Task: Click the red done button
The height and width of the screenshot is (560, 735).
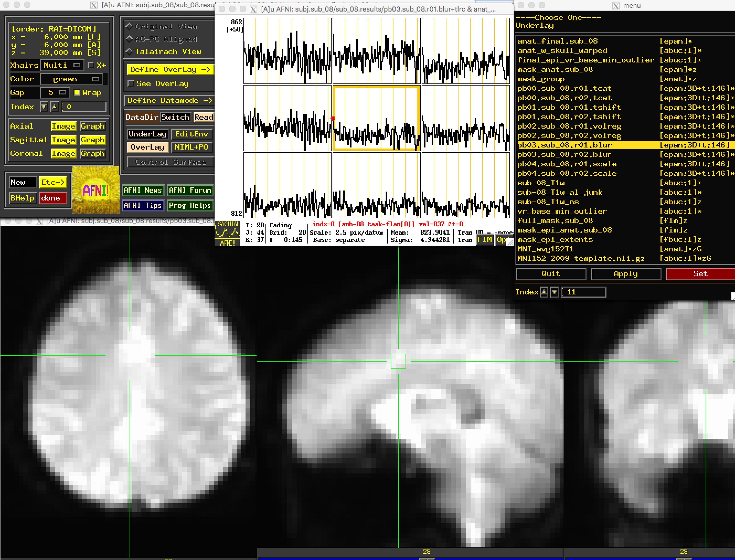Action: pyautogui.click(x=53, y=198)
